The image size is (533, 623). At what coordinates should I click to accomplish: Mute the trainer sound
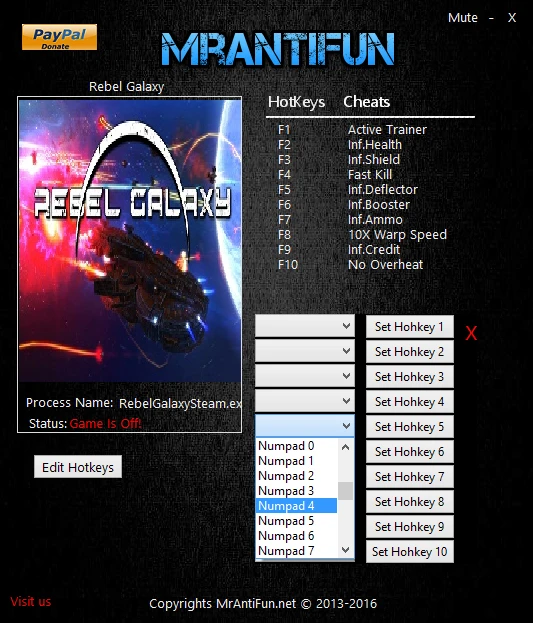[x=463, y=18]
